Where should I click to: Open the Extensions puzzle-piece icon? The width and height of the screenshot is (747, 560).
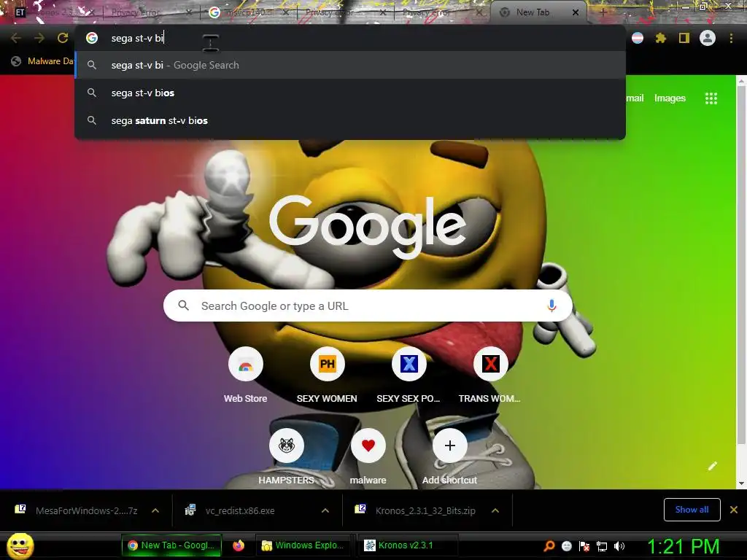(x=661, y=38)
